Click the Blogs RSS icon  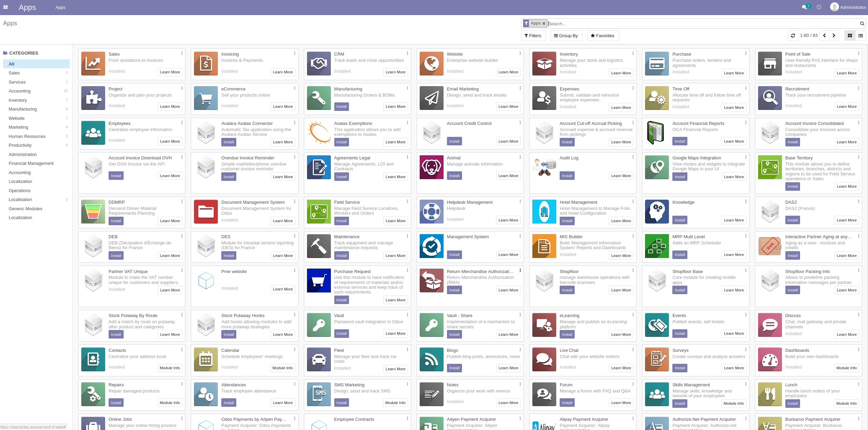(432, 360)
